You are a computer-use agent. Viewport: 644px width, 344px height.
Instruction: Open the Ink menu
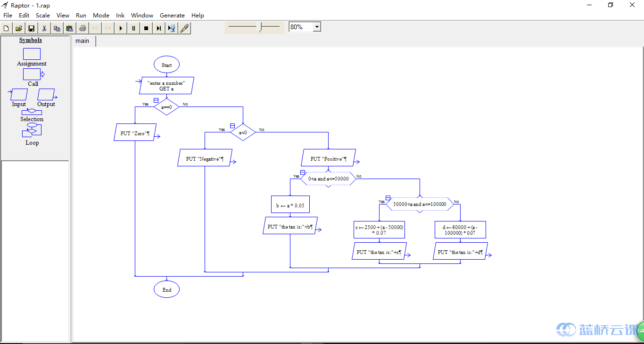120,15
